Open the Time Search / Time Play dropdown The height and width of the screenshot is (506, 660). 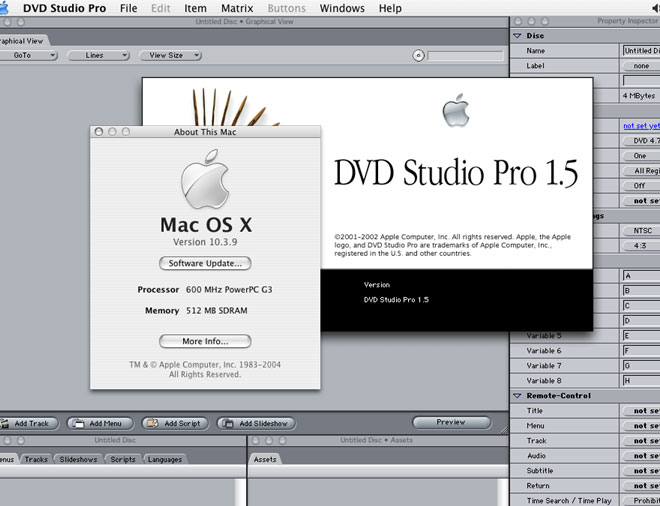[641, 501]
